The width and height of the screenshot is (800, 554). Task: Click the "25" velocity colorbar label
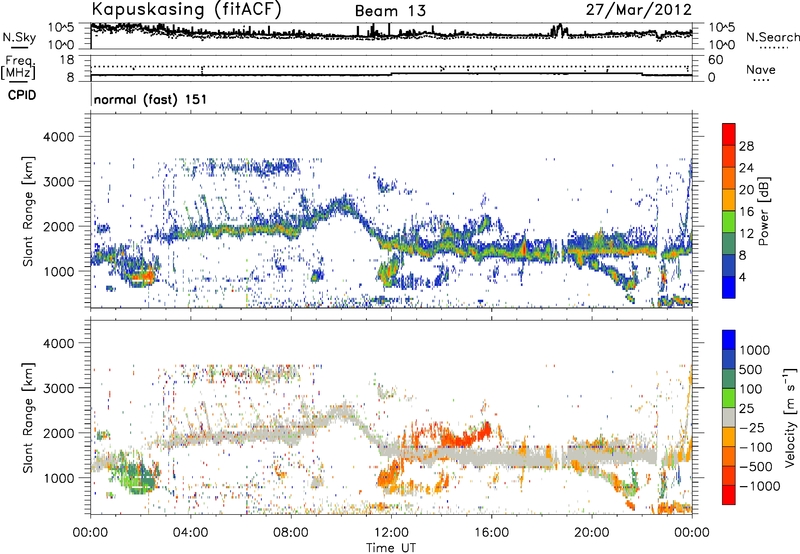(x=747, y=409)
